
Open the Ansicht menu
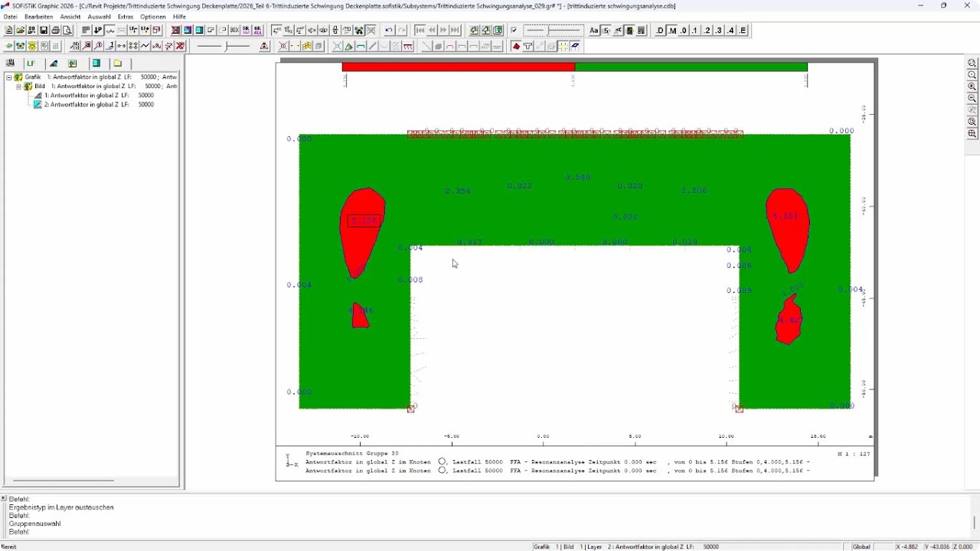tap(70, 17)
